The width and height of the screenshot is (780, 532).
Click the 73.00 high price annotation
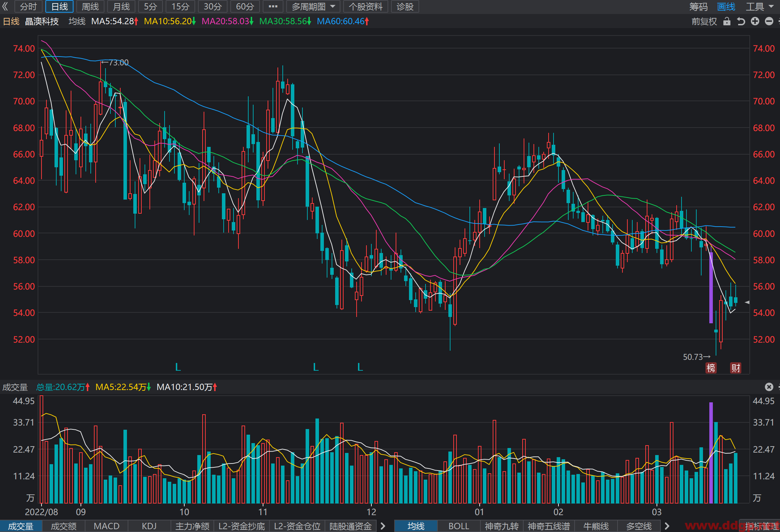click(x=115, y=63)
